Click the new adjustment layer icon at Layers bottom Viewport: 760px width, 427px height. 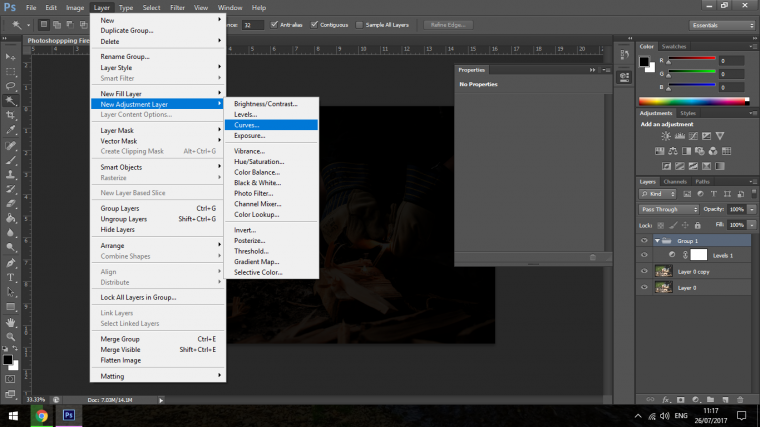click(696, 400)
